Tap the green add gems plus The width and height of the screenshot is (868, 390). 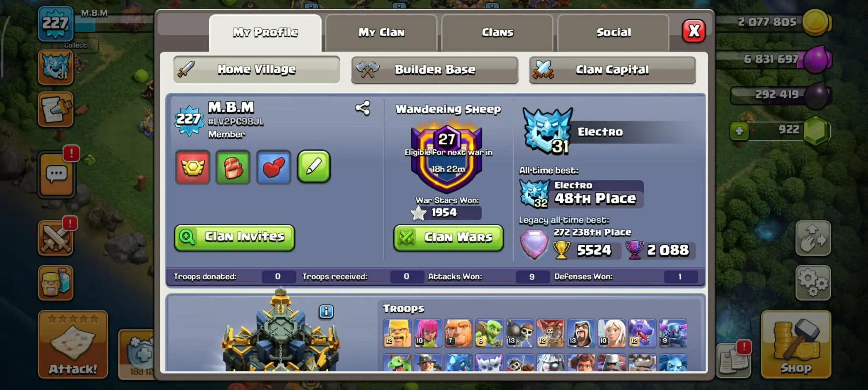point(739,131)
